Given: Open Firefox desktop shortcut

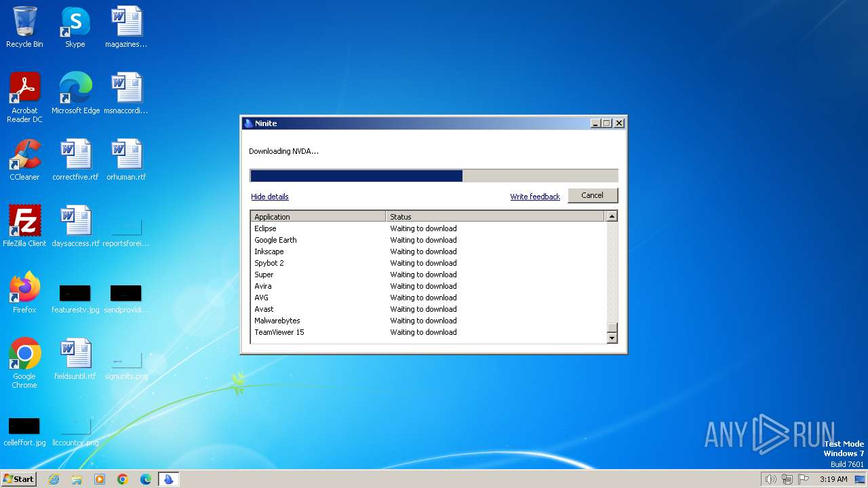Looking at the screenshot, I should click(24, 293).
